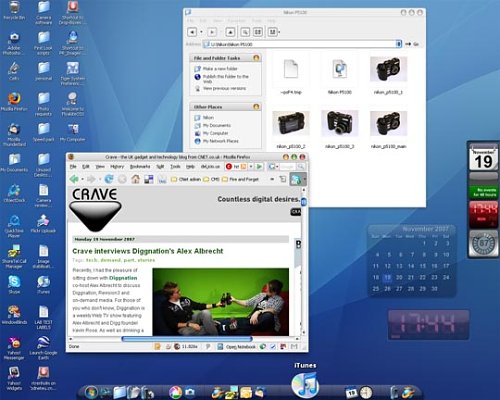Click the greyed Stop button in Firefox
The height and width of the screenshot is (400, 500).
click(122, 179)
